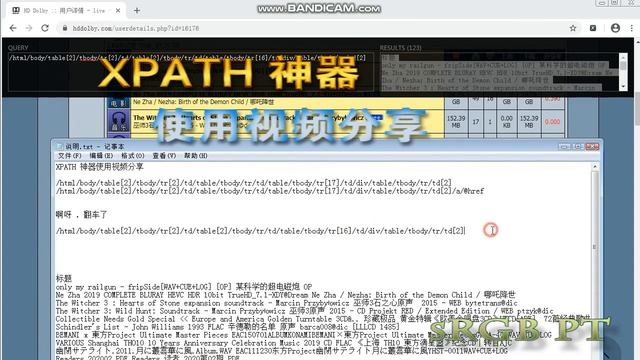Click the 0.00 KB cell in Witcher row
Screen dimensions: 640x360
[x=507, y=122]
